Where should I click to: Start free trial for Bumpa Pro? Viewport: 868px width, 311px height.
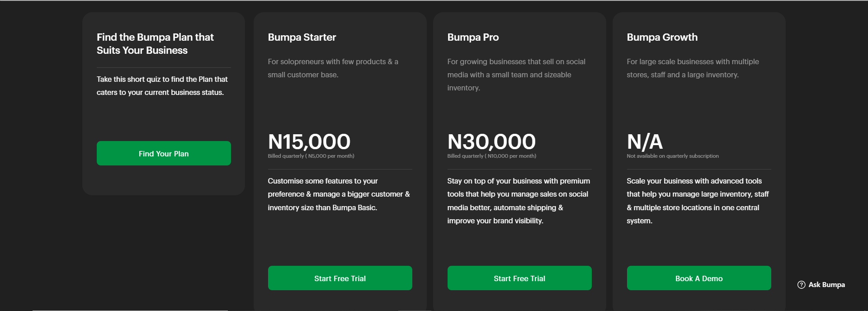click(x=519, y=278)
